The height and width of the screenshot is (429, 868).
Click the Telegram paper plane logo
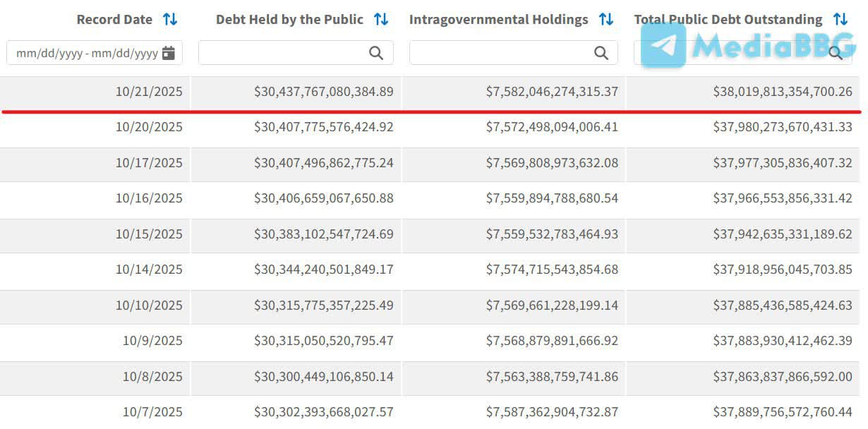tap(663, 45)
